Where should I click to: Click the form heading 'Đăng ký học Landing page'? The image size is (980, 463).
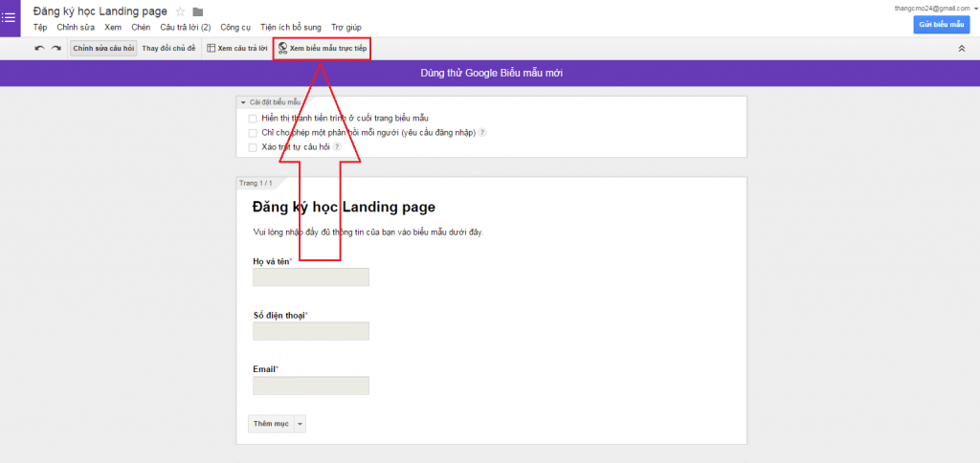[344, 207]
